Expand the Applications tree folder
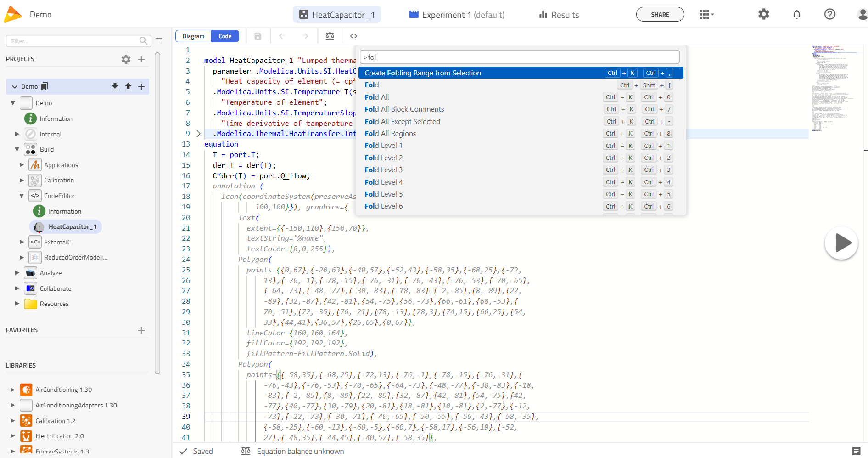Screen dimensions: 868x458 [x=22, y=165]
